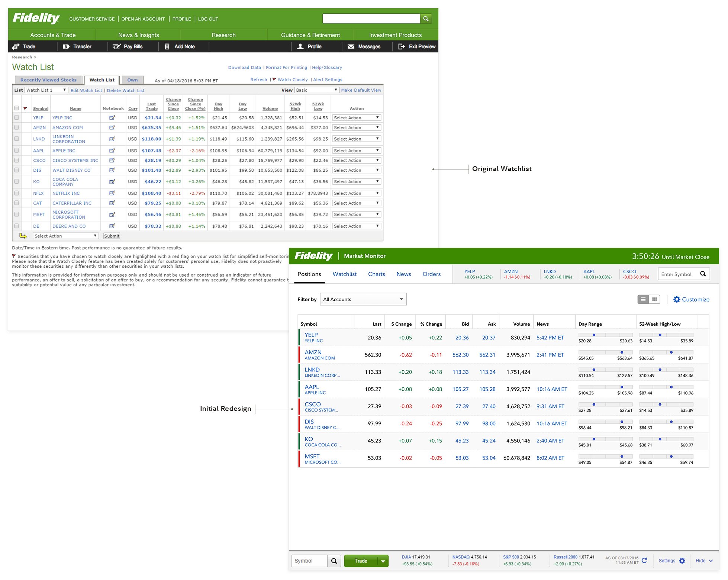Click the bottom bar Symbol field

pyautogui.click(x=310, y=561)
